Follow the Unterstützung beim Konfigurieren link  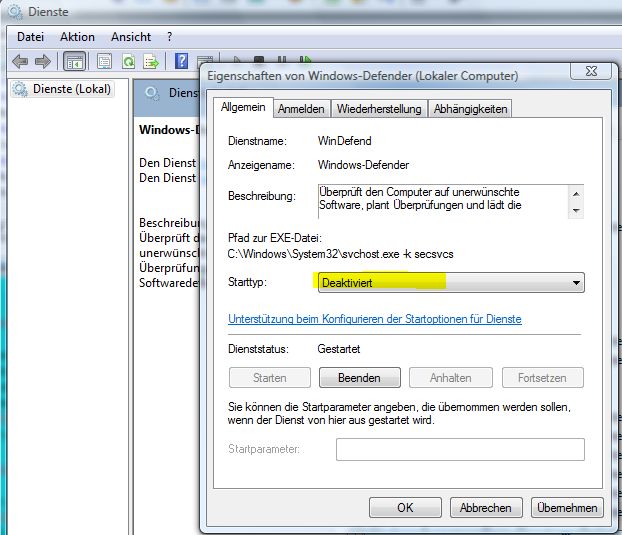tap(375, 319)
